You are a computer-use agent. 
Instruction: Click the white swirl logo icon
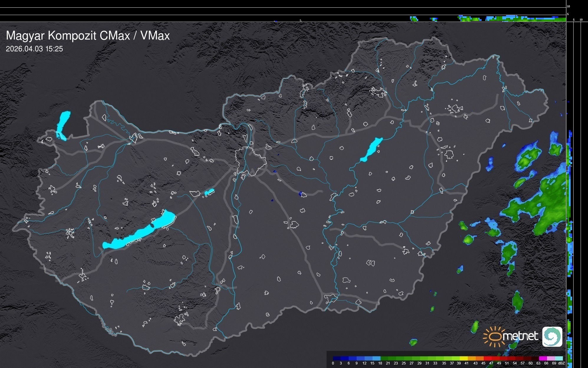click(x=552, y=336)
